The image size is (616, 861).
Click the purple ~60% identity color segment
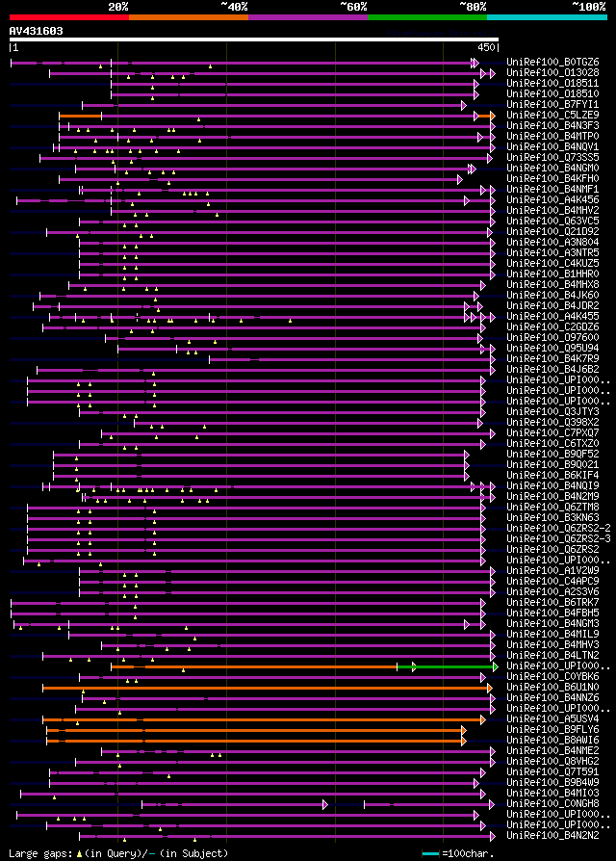(308, 17)
